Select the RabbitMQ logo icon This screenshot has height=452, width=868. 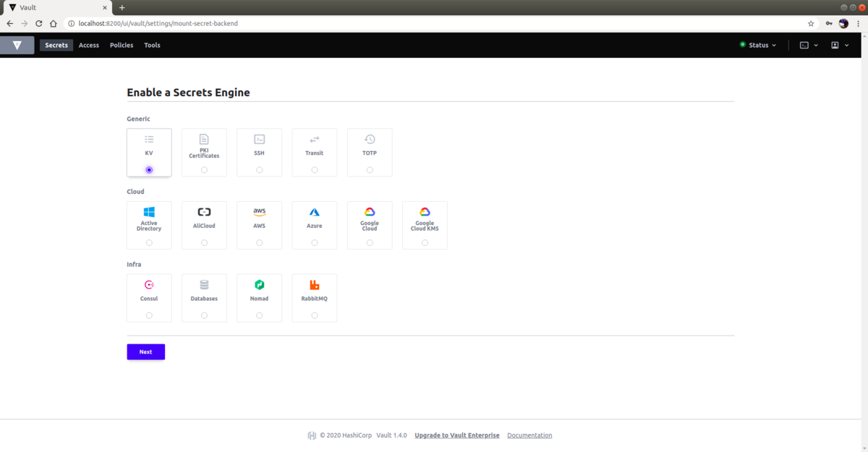[x=314, y=285]
